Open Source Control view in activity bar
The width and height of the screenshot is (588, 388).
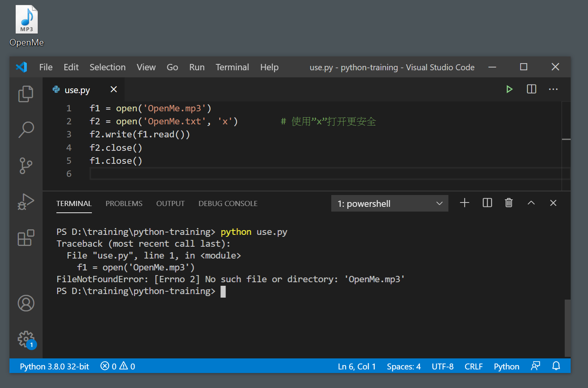pyautogui.click(x=26, y=165)
